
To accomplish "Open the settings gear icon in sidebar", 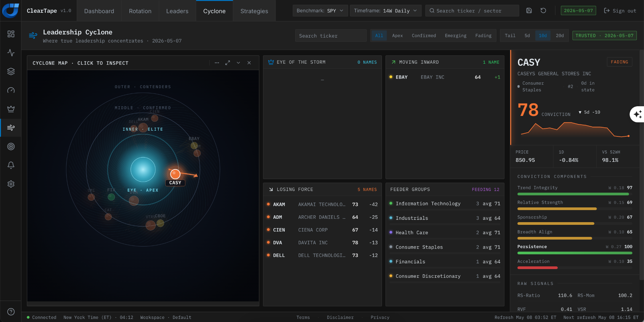I will click(11, 184).
